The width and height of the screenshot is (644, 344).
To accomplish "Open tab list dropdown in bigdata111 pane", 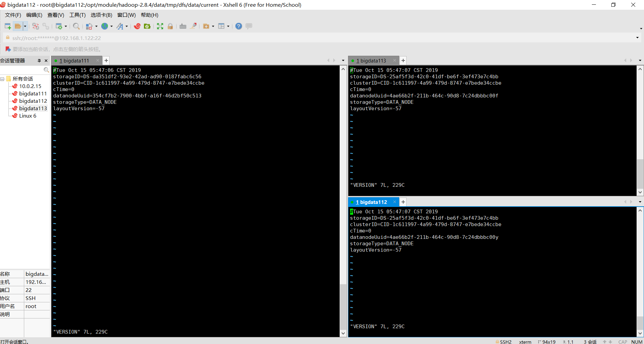I will 343,60.
